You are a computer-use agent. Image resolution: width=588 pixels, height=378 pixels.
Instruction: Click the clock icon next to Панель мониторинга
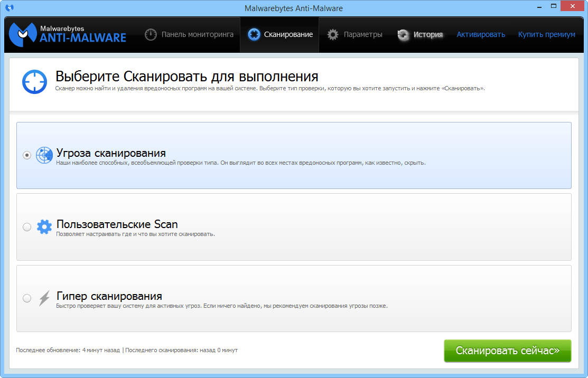(151, 34)
